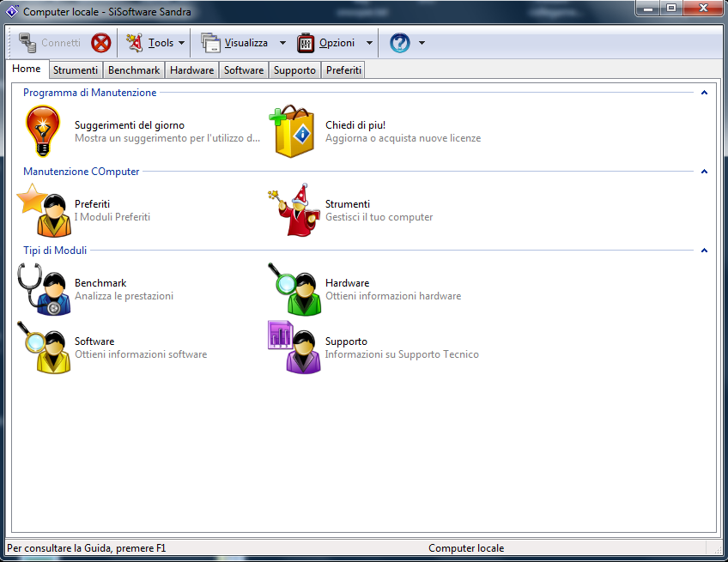The width and height of the screenshot is (728, 562).
Task: Click the Tools toolbar label
Action: click(x=161, y=43)
